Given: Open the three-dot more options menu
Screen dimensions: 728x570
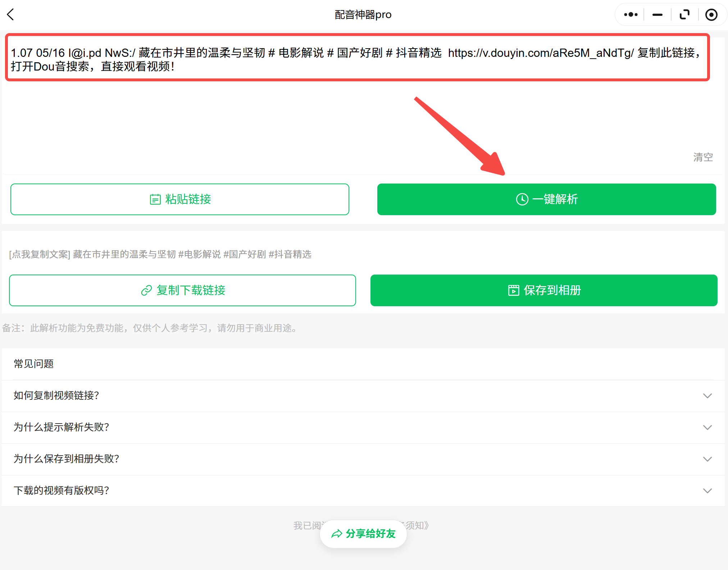Looking at the screenshot, I should click(x=631, y=15).
